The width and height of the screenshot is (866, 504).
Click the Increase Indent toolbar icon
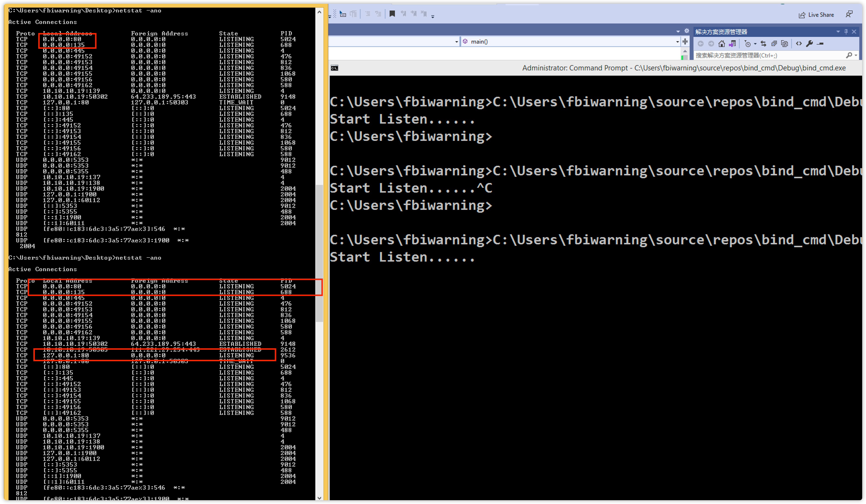(378, 14)
